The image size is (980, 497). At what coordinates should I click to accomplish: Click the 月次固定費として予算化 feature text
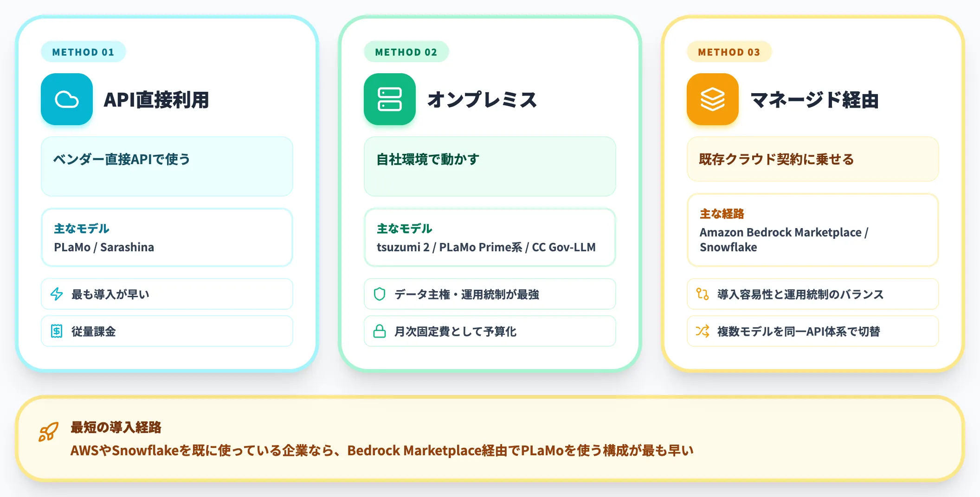pyautogui.click(x=456, y=331)
